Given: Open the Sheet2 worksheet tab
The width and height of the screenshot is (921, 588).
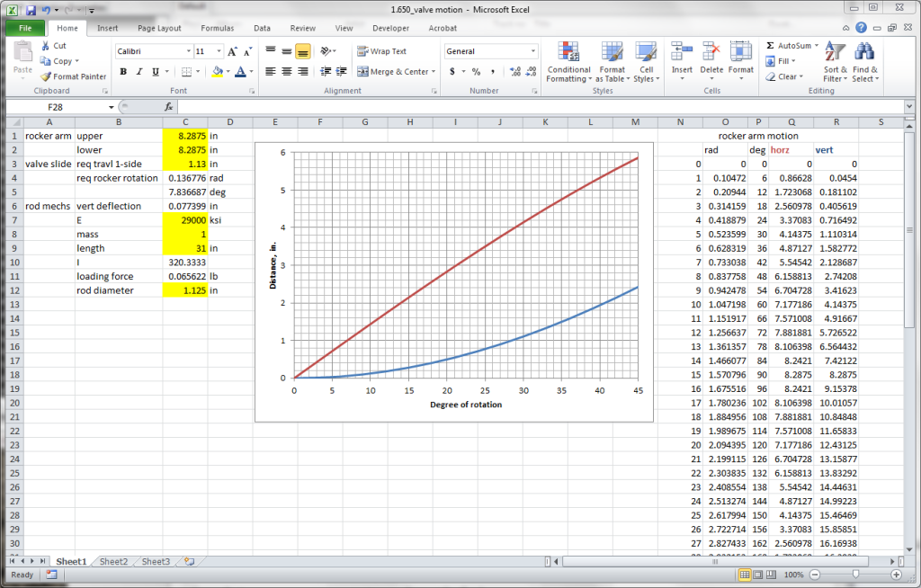Looking at the screenshot, I should [113, 561].
